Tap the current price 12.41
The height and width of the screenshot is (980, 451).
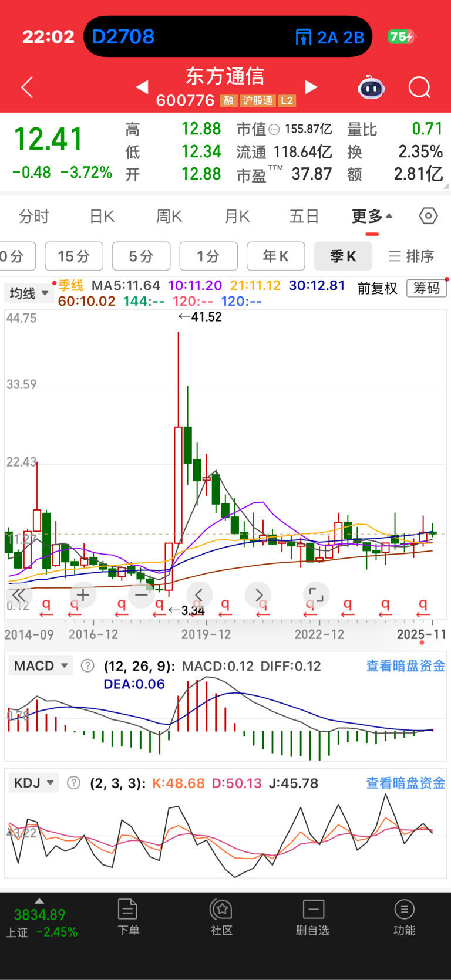[x=49, y=140]
